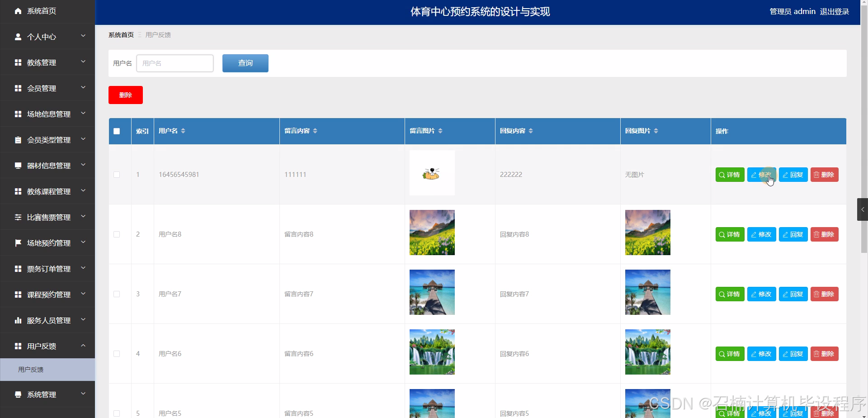Click 回复 for row 用户名7
Viewport: 868px width, 418px height.
(793, 294)
